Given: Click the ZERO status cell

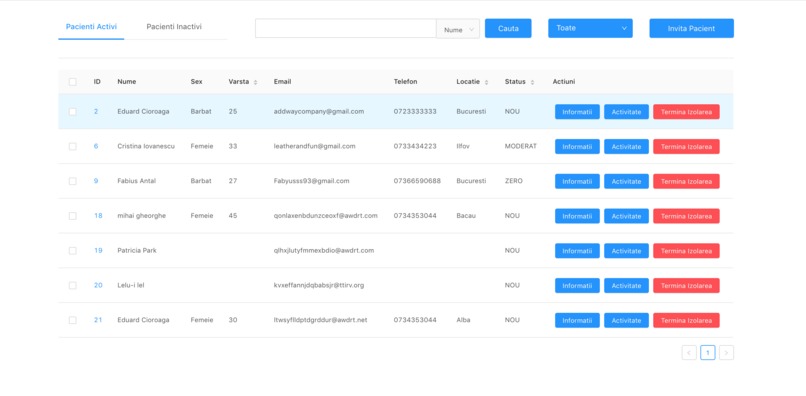Looking at the screenshot, I should 514,181.
